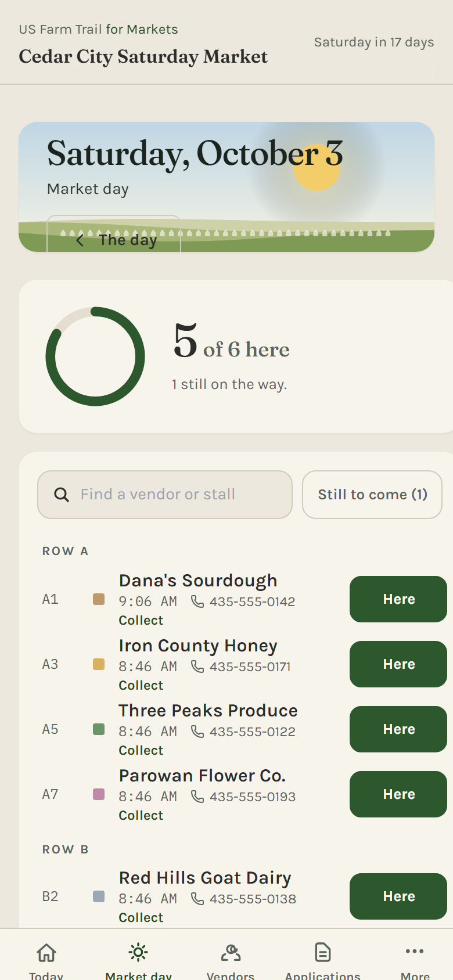Select the Market day sun icon
Image resolution: width=453 pixels, height=980 pixels.
pos(138,953)
